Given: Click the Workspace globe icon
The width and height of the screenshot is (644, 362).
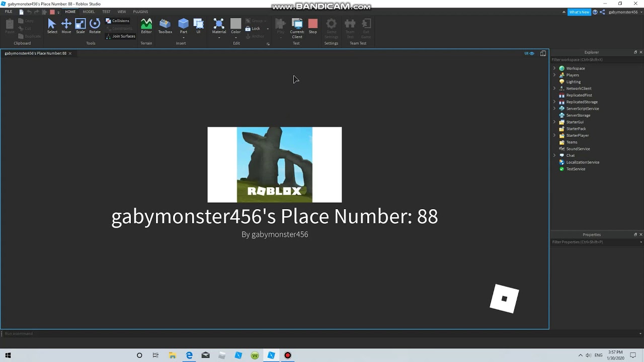Looking at the screenshot, I should pyautogui.click(x=562, y=68).
